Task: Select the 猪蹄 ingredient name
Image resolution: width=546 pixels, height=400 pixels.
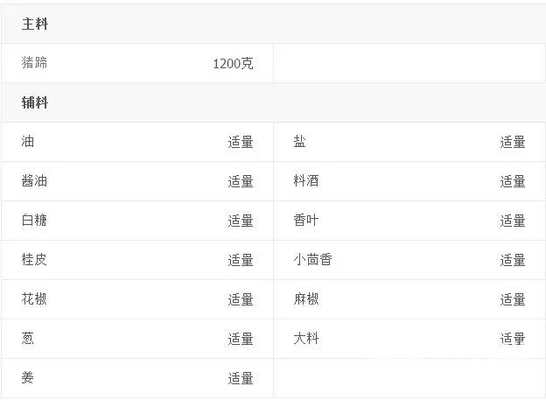Action: tap(34, 63)
